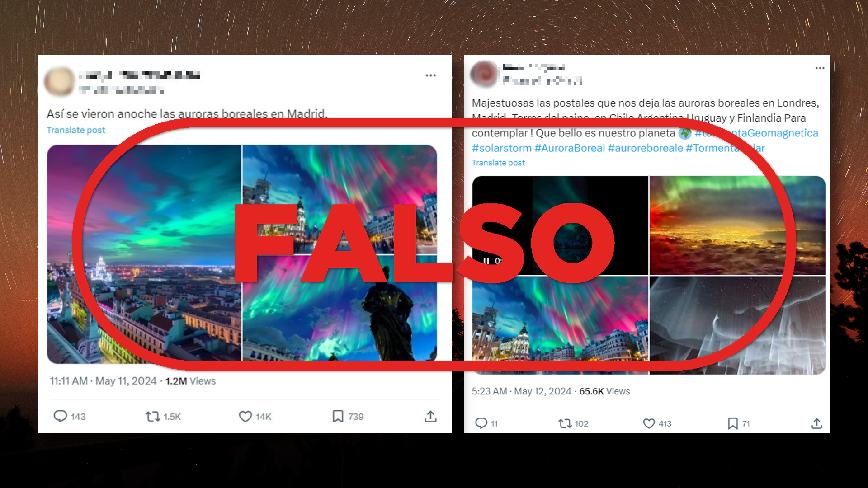Screen dimensions: 868x488
Task: Open Madrid skyline aurora photo in left post
Action: pyautogui.click(x=144, y=254)
